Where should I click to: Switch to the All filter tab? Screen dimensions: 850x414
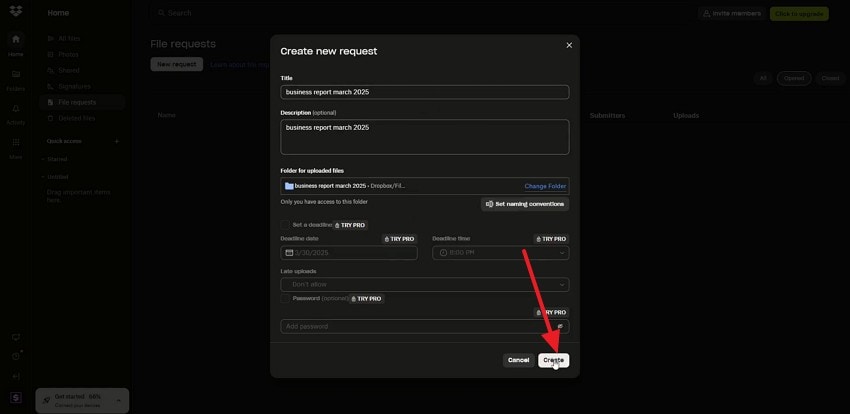point(763,79)
